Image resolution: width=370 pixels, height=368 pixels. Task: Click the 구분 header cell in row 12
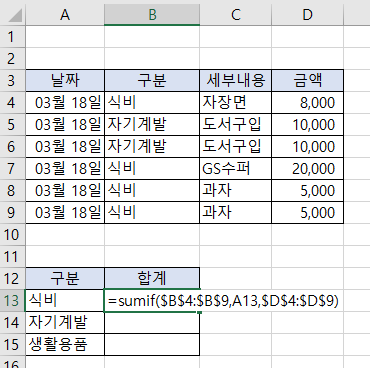[65, 279]
